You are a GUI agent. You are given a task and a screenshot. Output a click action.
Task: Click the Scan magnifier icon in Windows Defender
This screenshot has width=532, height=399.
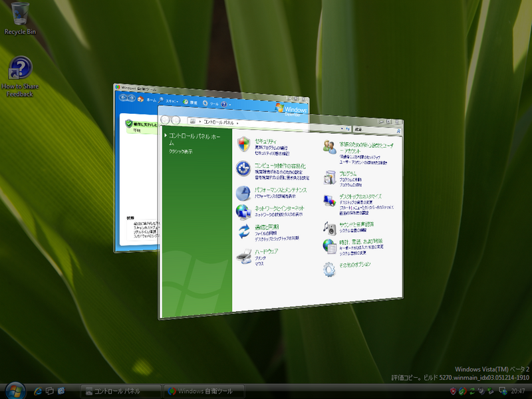coord(161,100)
